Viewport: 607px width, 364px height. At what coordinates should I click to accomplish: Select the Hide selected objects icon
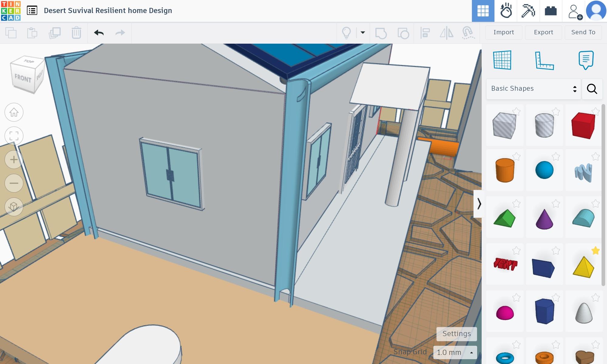tap(347, 32)
